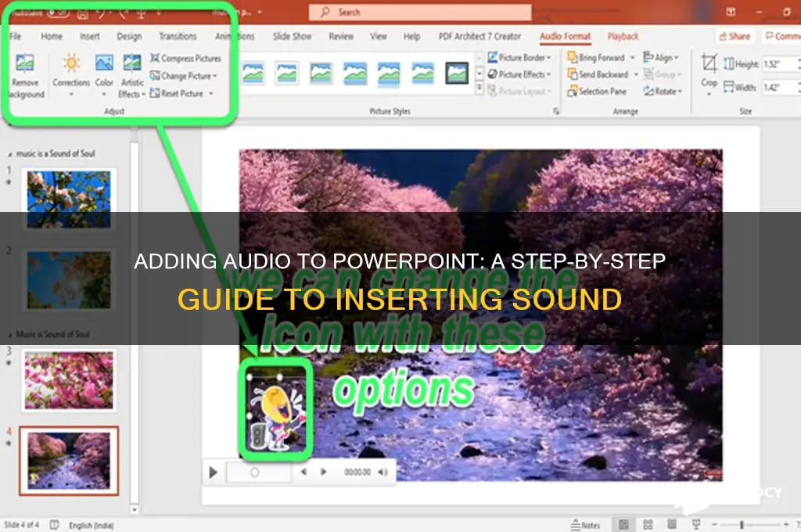Select slide 3 thumbnail

coord(69,380)
